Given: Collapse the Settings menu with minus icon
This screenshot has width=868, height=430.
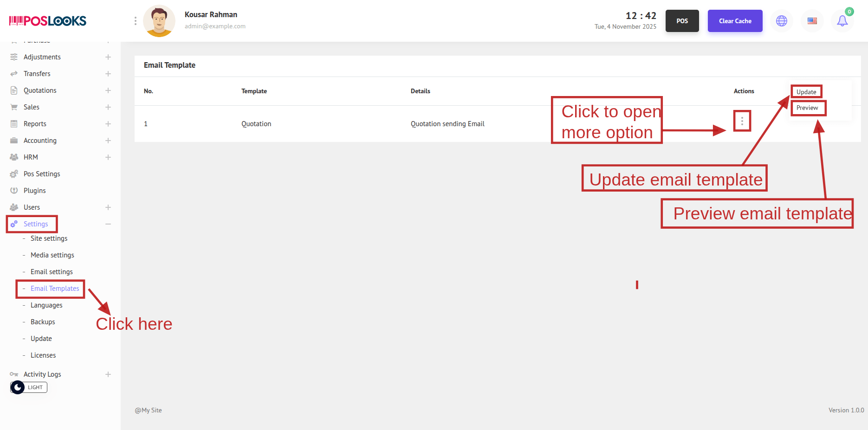Looking at the screenshot, I should (108, 224).
